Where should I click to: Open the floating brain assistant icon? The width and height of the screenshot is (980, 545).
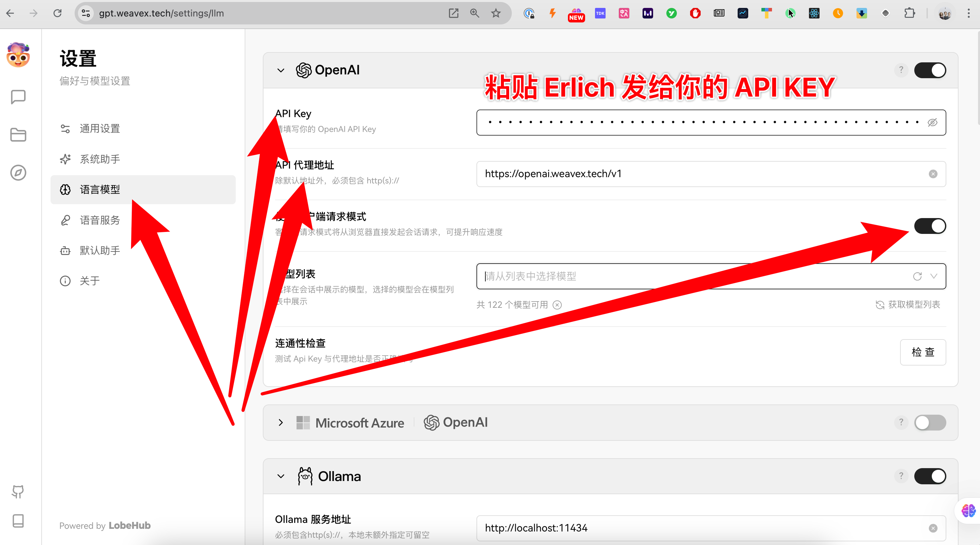968,511
